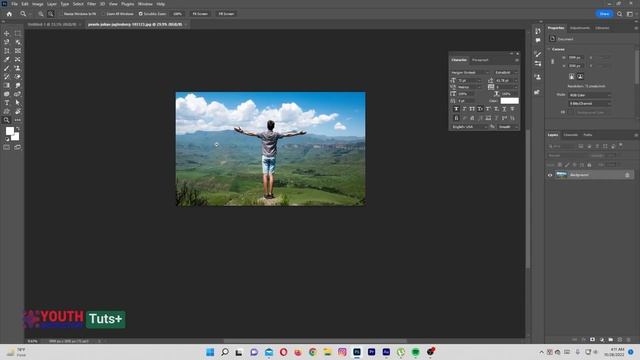Collapse the Canvas section in Properties
This screenshot has width=640, height=360.
(549, 49)
